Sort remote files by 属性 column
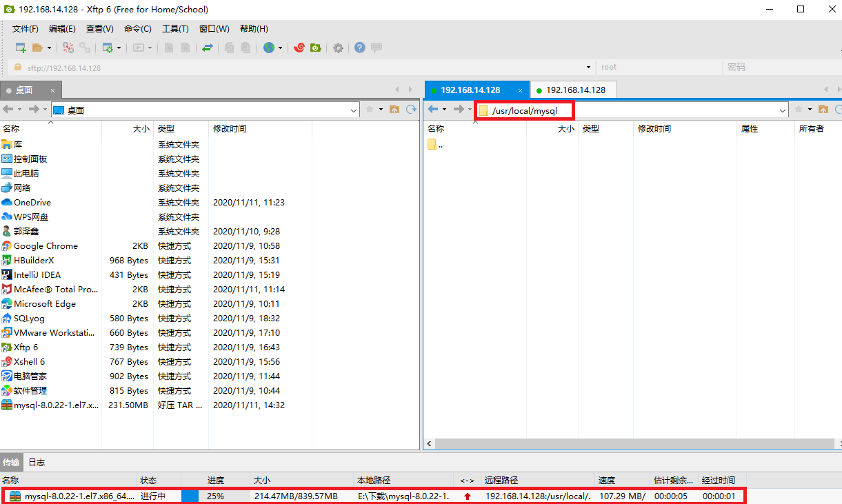The height and width of the screenshot is (504, 842). [x=765, y=128]
